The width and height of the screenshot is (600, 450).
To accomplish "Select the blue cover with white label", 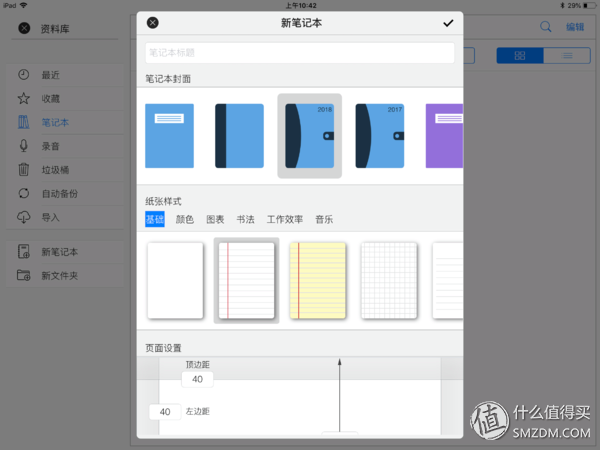I will click(x=169, y=135).
